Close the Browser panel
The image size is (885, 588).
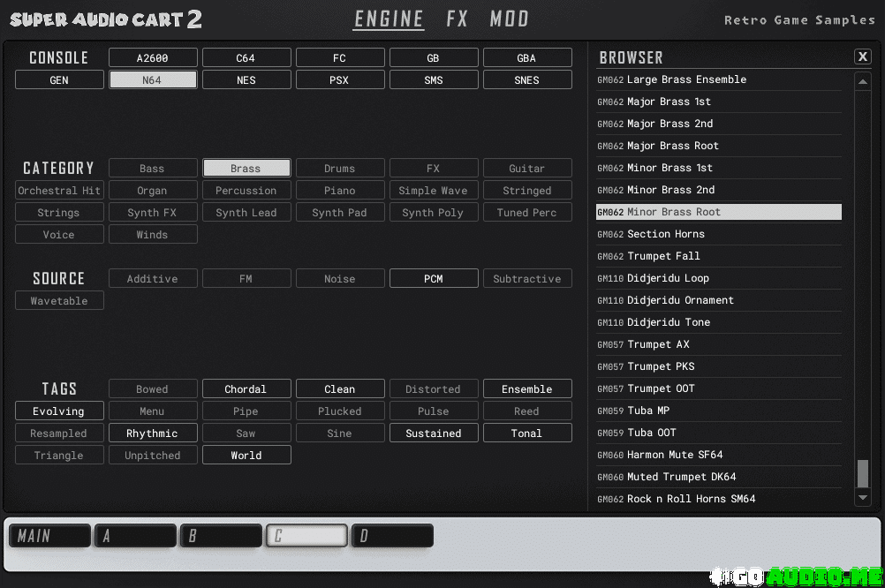tap(862, 57)
